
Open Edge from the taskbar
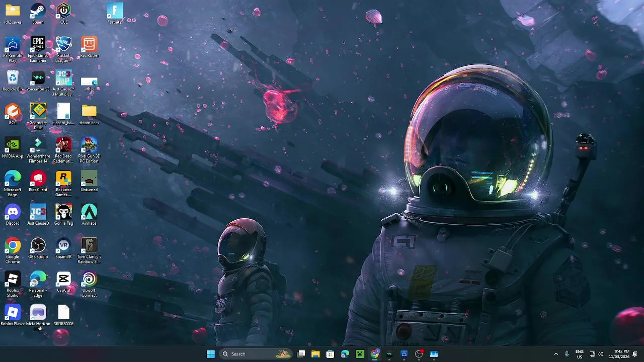tap(345, 354)
